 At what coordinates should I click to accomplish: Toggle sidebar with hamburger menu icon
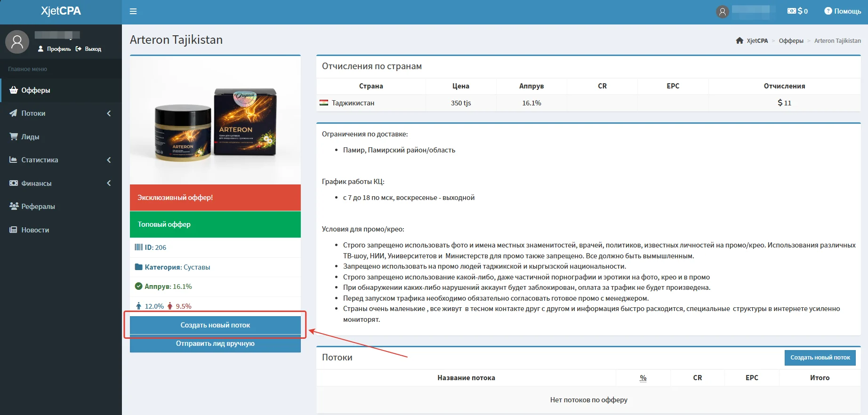click(133, 11)
